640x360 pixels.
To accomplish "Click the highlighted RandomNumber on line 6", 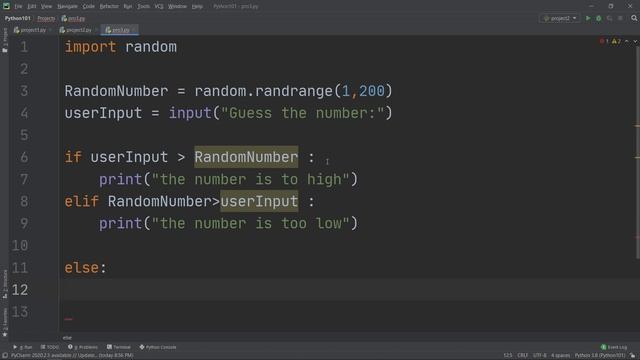I will coord(246,157).
